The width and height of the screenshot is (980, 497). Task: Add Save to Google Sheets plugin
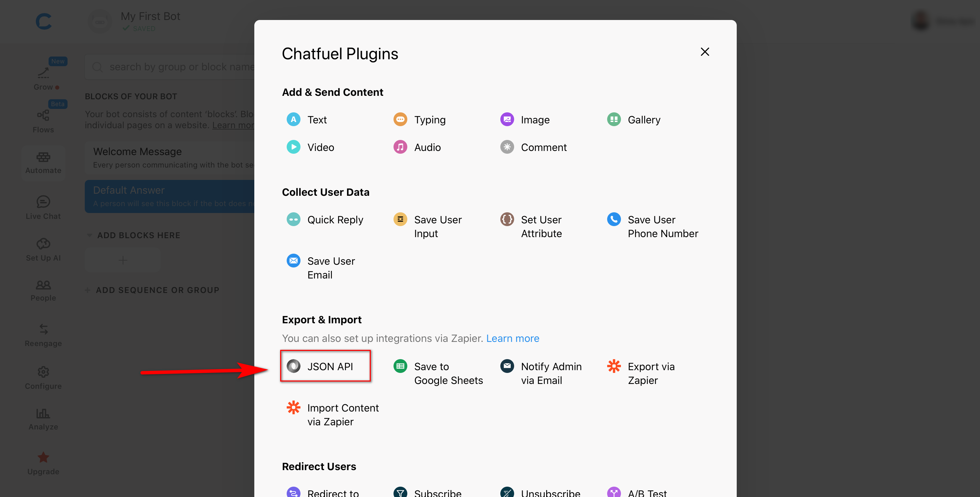(438, 373)
